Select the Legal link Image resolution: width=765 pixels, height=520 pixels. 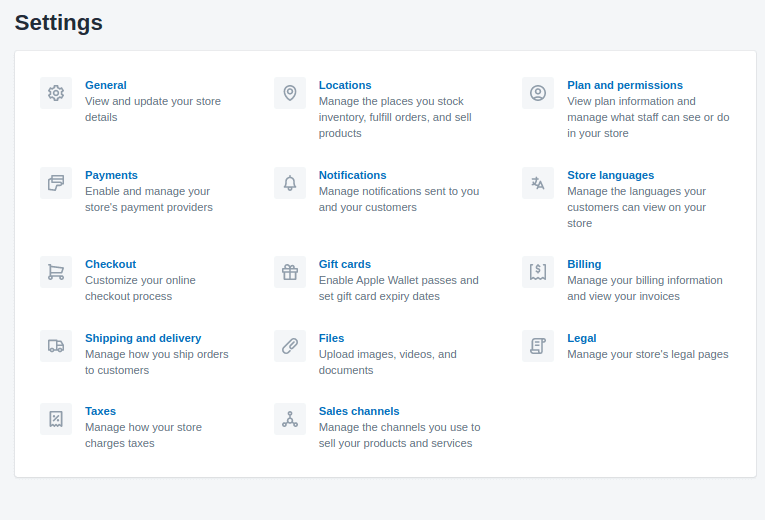(582, 338)
